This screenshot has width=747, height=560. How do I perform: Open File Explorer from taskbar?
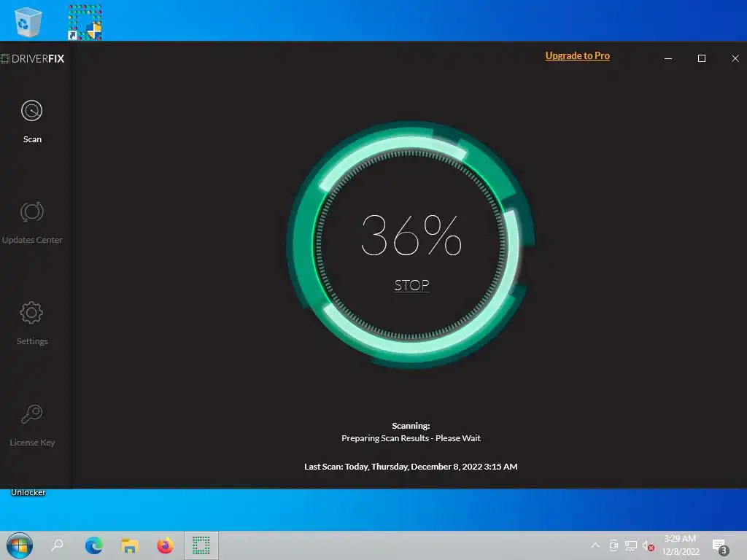pos(130,545)
